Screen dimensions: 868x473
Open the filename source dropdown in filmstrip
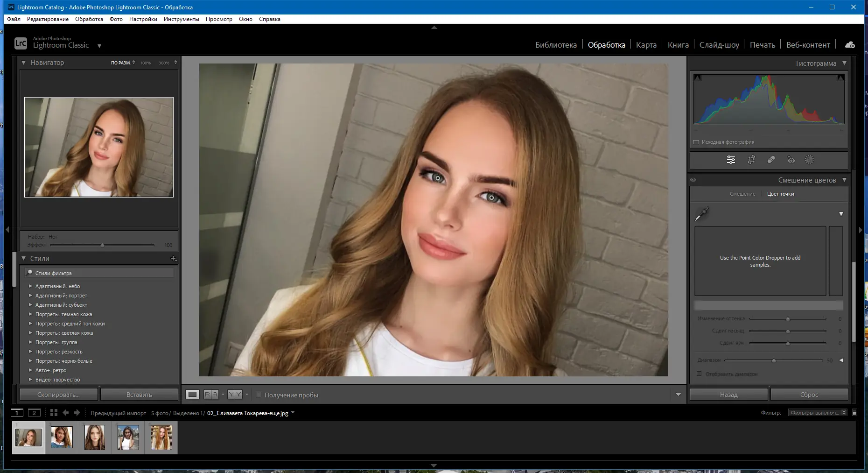coord(293,413)
